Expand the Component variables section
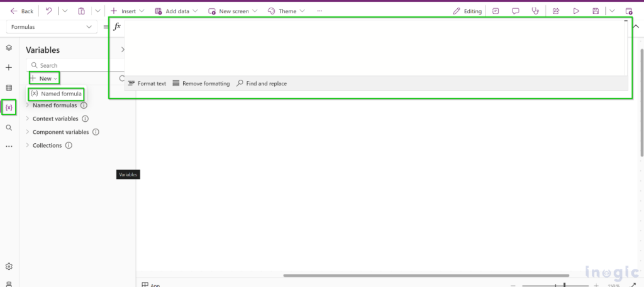Screen dimensions: 644x287 [x=28, y=132]
